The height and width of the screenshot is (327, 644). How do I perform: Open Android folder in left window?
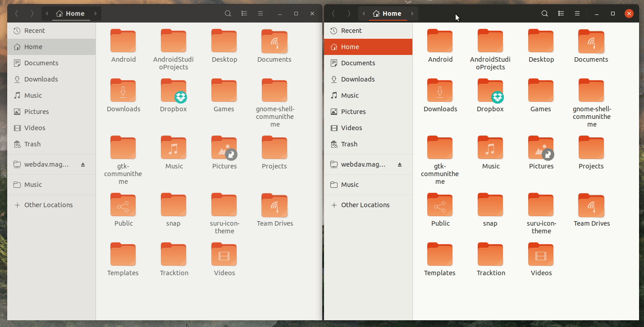tap(123, 41)
